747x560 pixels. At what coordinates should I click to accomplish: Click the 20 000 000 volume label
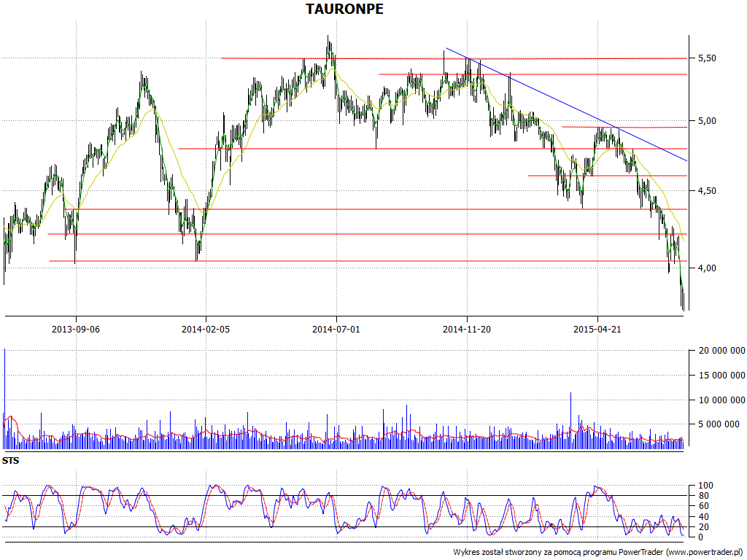point(721,351)
